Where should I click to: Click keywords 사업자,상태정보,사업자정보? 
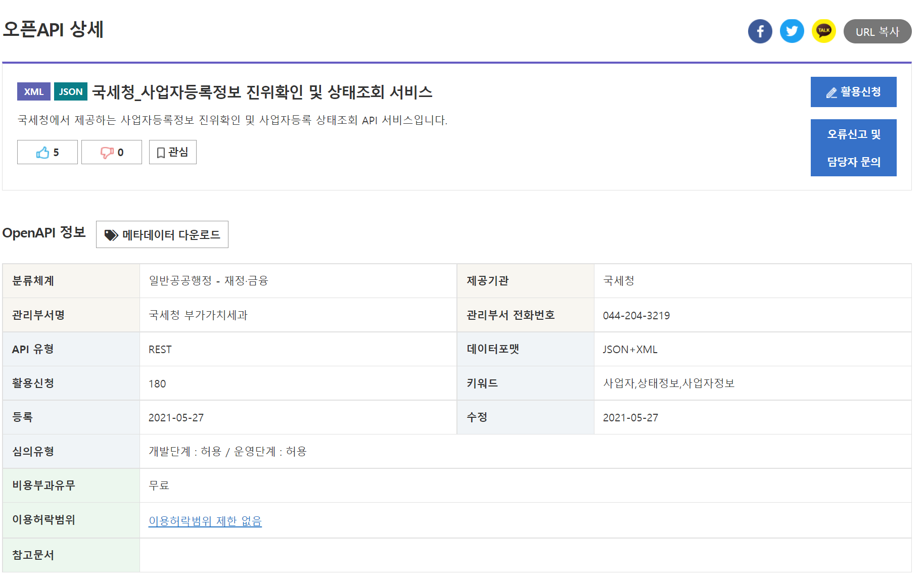coord(668,383)
